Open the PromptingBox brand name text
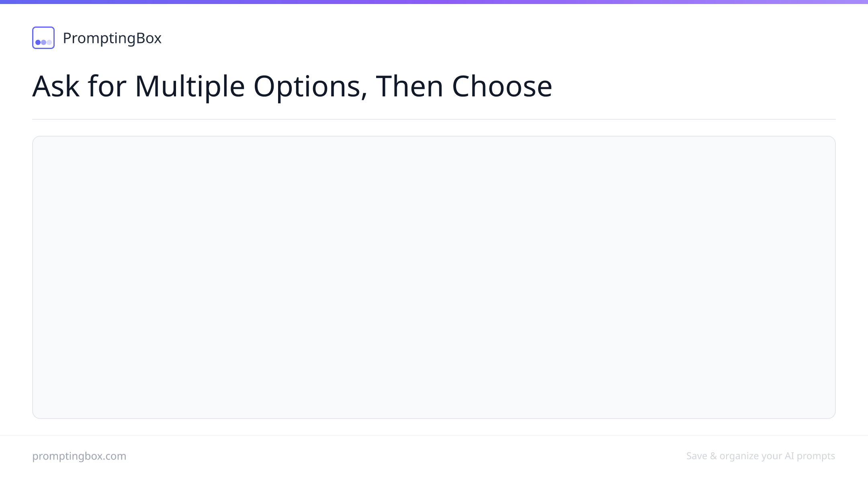The width and height of the screenshot is (868, 482). point(112,38)
